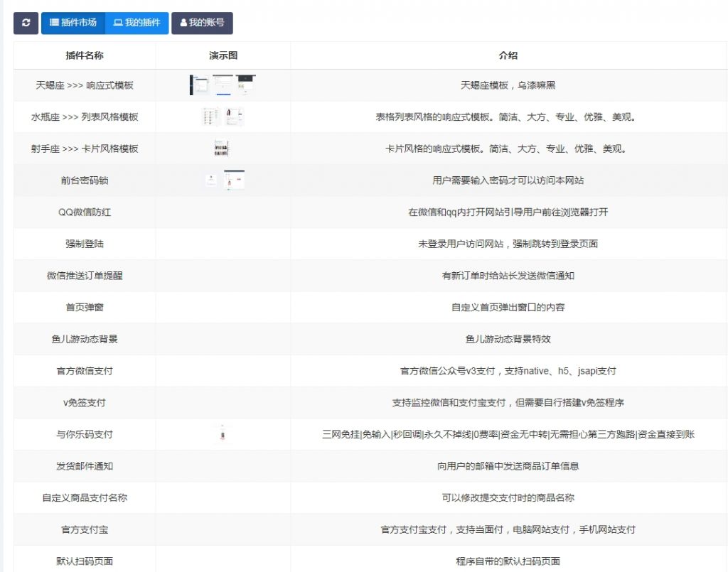Click description starting with 官方支付宝支付，支持当面付

(x=508, y=530)
